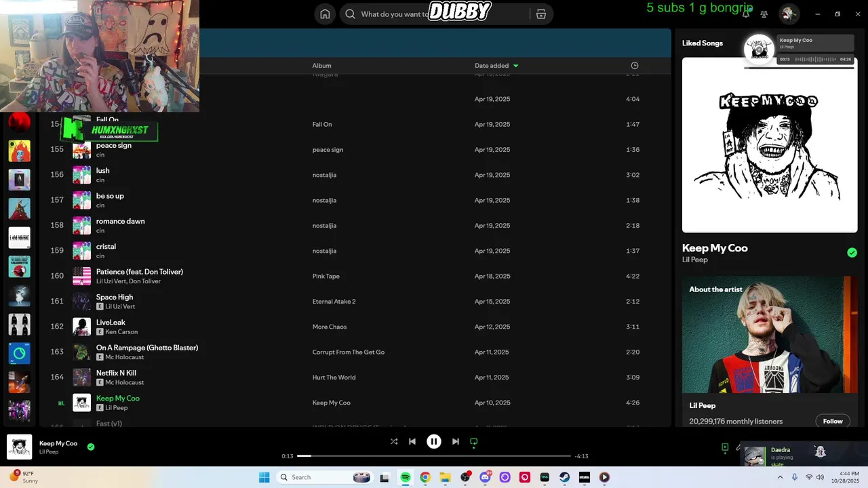Follow Lil Peep in artist card
Screen dimensions: 868x488
point(833,421)
